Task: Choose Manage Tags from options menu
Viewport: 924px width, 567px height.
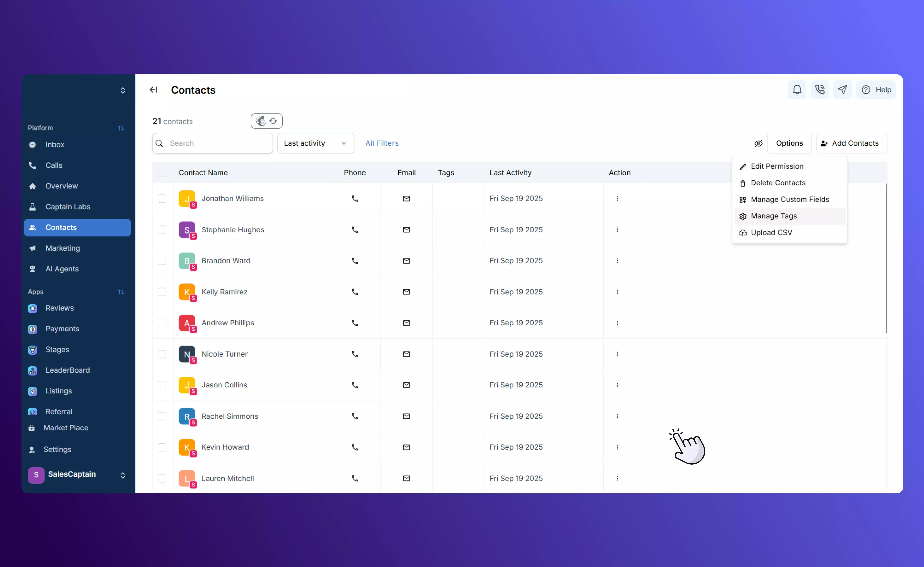Action: tap(774, 216)
